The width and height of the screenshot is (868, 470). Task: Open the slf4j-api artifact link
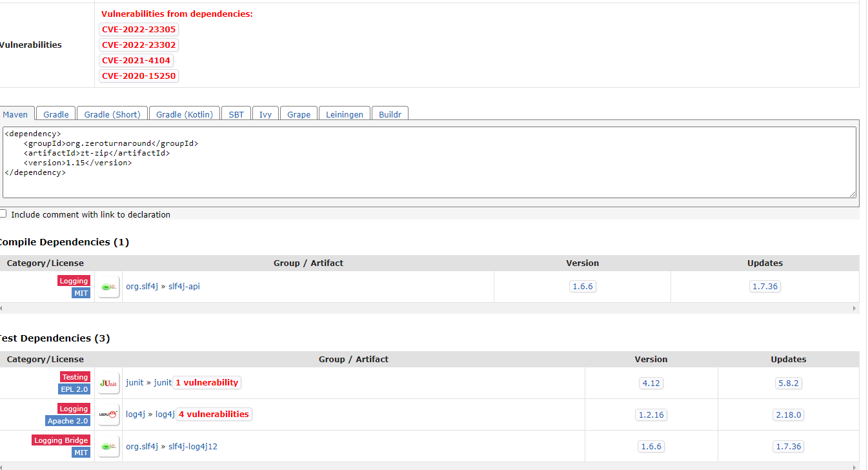(x=184, y=286)
